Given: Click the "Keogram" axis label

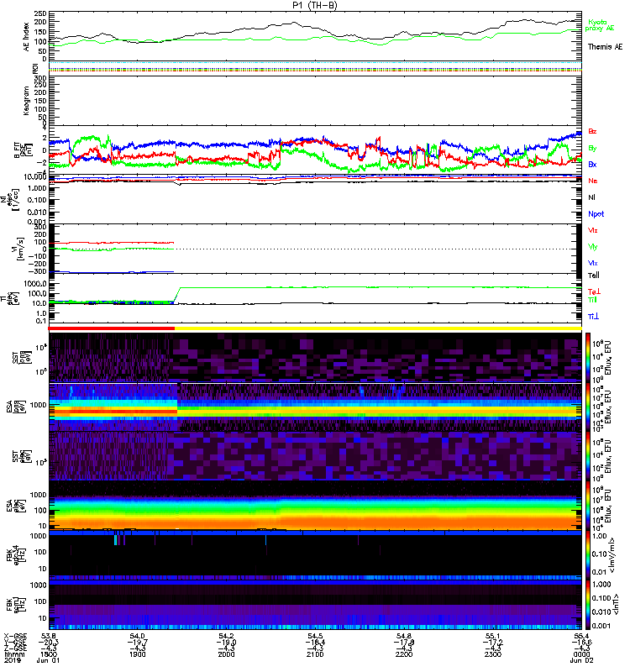Looking at the screenshot, I should (x=27, y=101).
